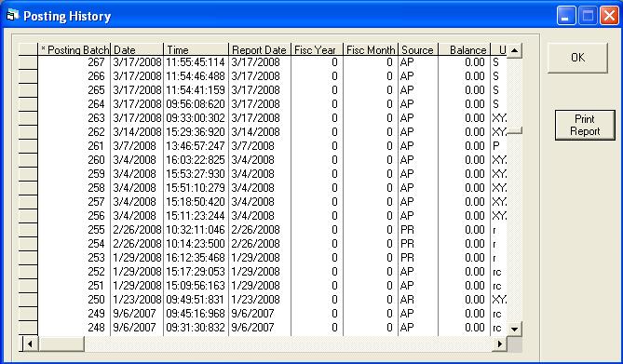Screen dimensions: 623x364
Task: Click the Report Date column header
Action: point(260,49)
